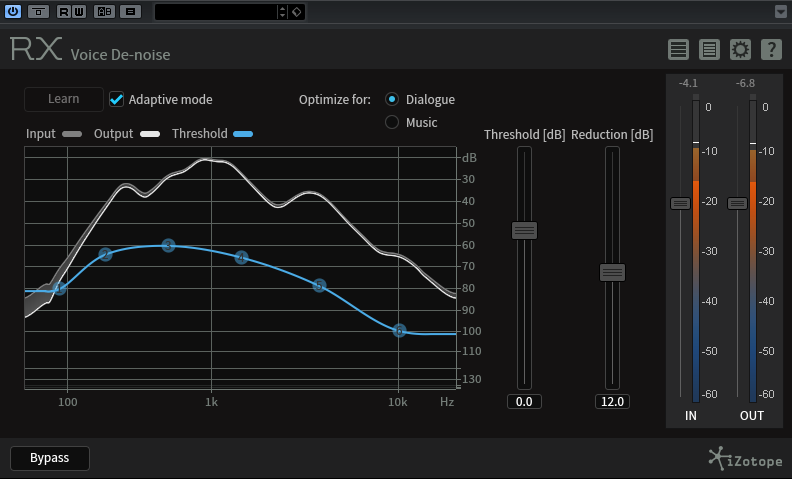Click the 100 frequency axis label

click(x=68, y=402)
